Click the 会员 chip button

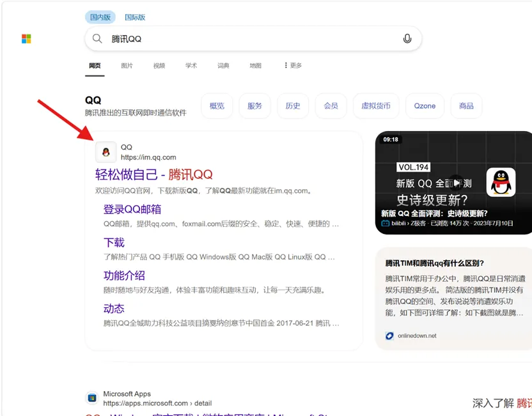(x=331, y=106)
